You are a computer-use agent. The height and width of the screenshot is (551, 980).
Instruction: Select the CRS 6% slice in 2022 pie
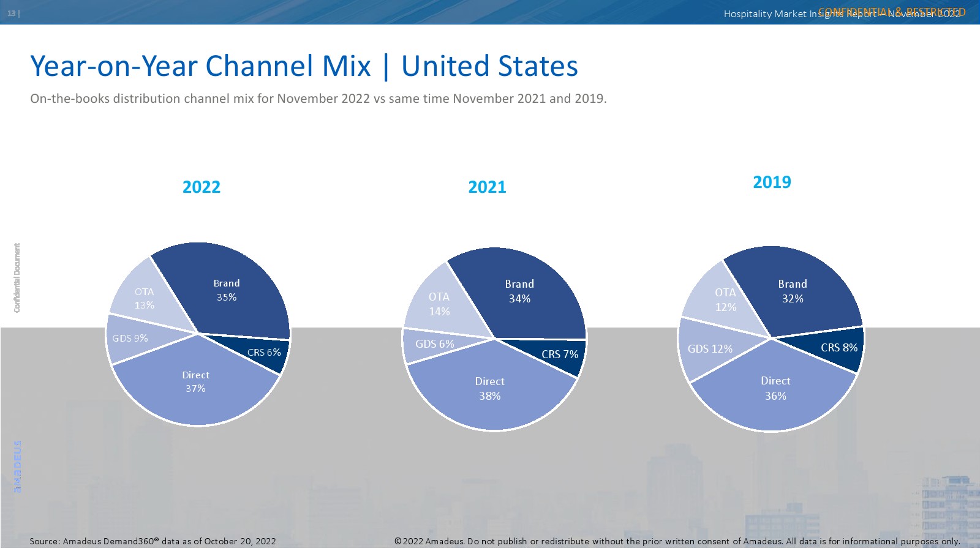pyautogui.click(x=264, y=353)
